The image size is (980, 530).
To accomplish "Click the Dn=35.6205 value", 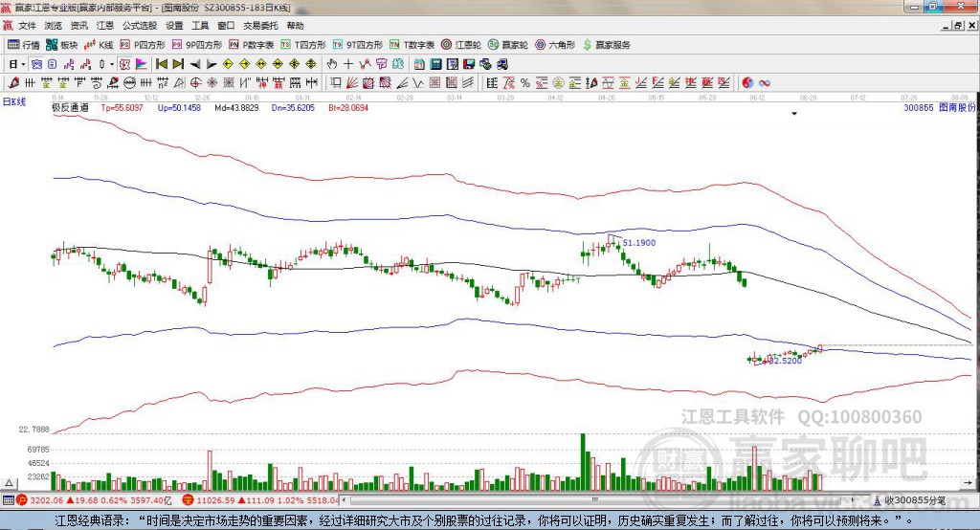I will click(x=293, y=107).
